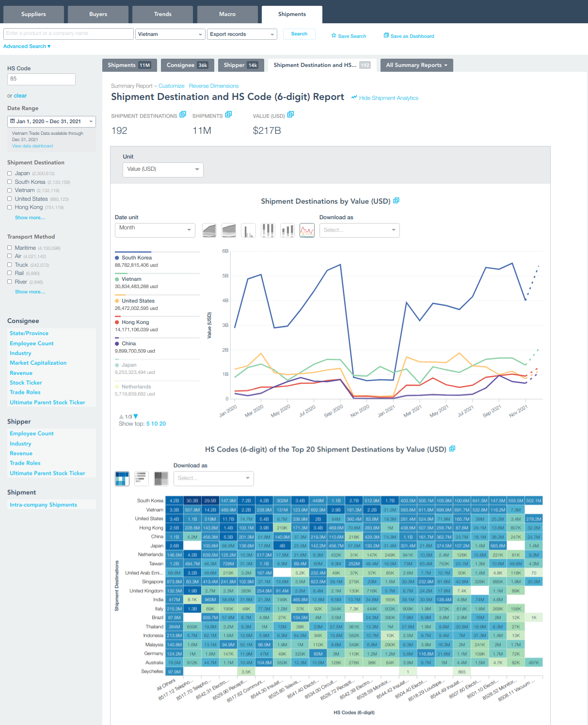Click the Save Search star icon
This screenshot has height=725, width=588.
(334, 35)
